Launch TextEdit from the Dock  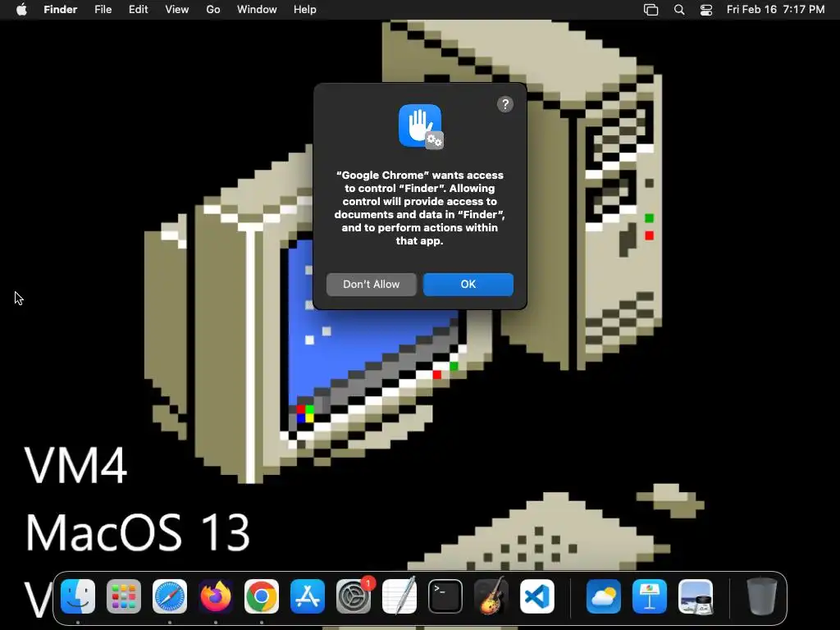[x=399, y=596]
